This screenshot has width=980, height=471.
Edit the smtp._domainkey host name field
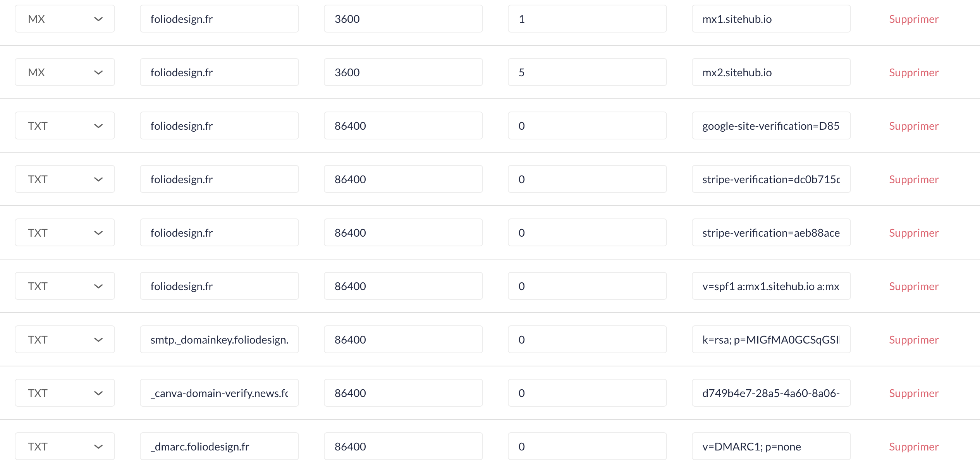(x=219, y=340)
